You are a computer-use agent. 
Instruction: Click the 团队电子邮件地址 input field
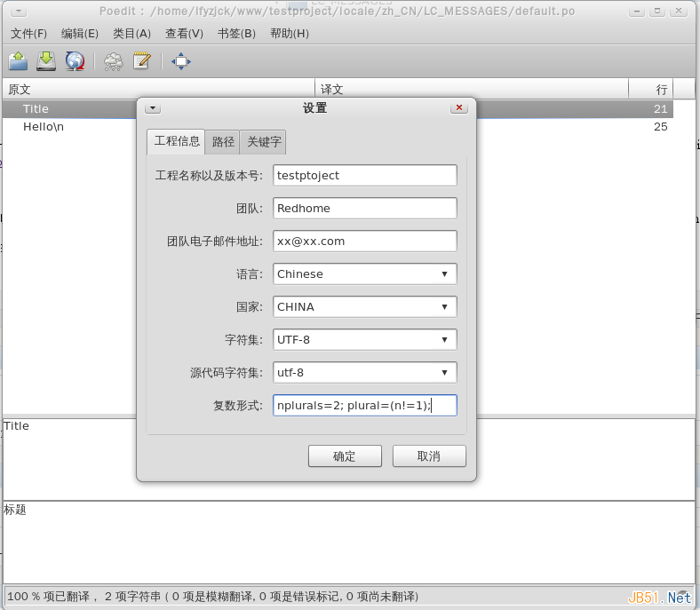pos(365,242)
